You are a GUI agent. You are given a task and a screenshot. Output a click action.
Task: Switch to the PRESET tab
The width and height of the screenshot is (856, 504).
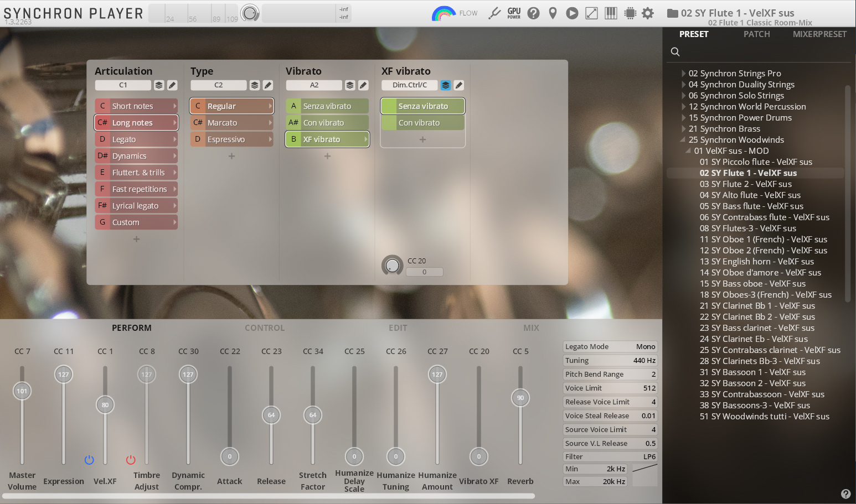click(694, 34)
